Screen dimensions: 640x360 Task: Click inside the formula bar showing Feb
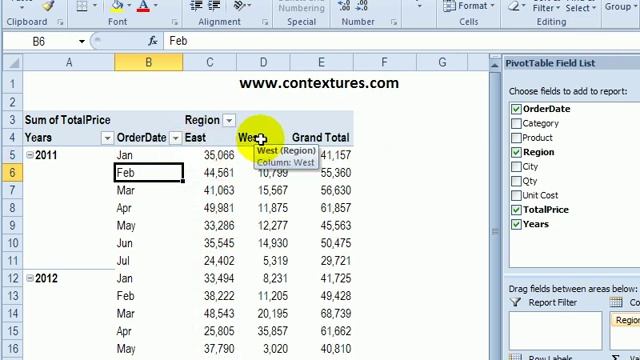[402, 41]
